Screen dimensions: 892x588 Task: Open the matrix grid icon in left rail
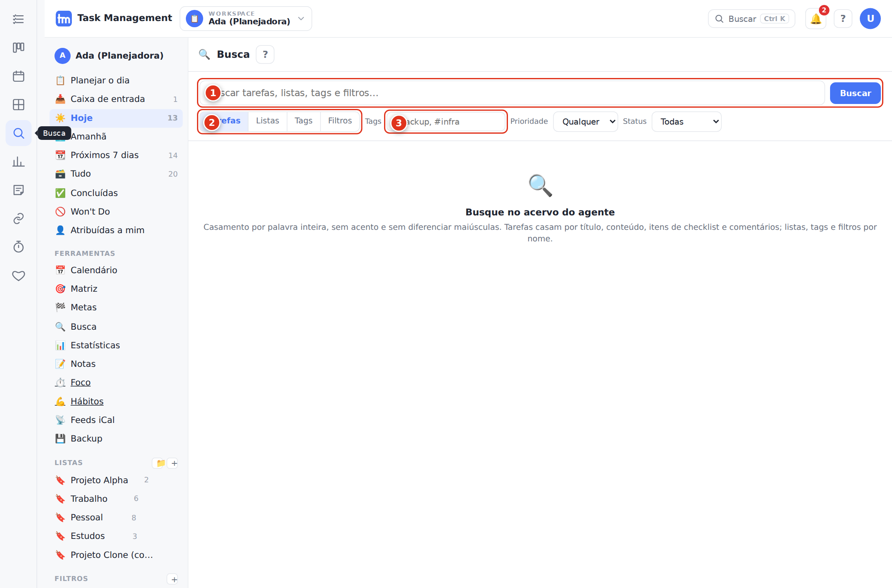(19, 105)
